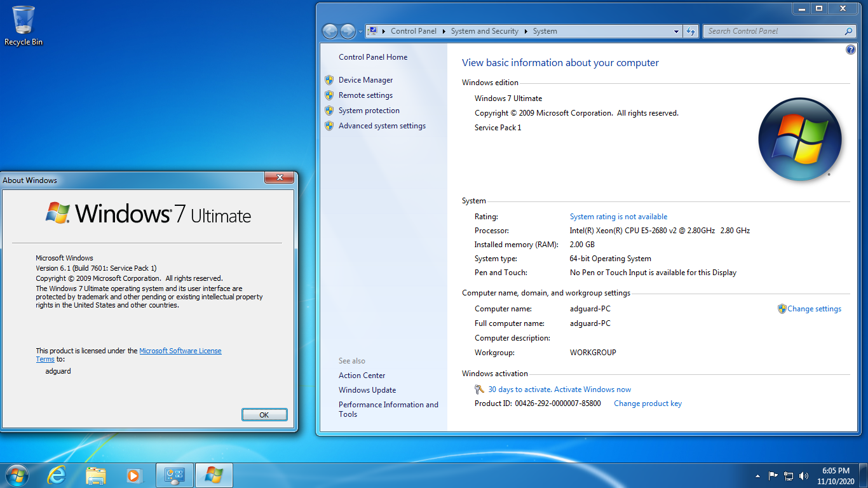This screenshot has height=488, width=868.
Task: Open Remote settings link
Action: click(365, 95)
